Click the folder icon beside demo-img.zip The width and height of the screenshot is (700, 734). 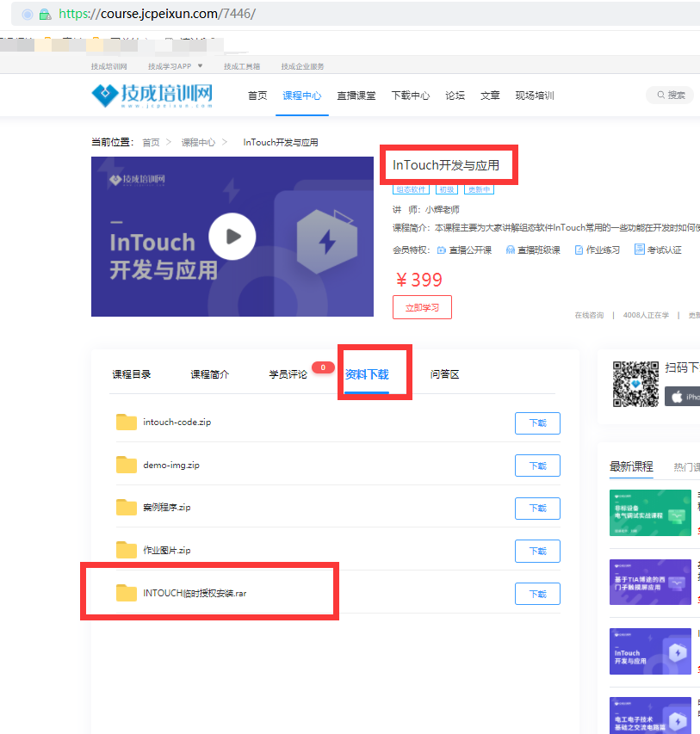[126, 465]
